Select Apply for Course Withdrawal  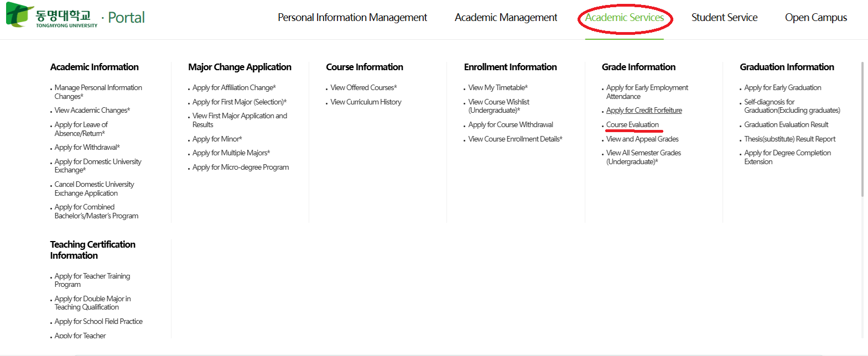tap(510, 125)
